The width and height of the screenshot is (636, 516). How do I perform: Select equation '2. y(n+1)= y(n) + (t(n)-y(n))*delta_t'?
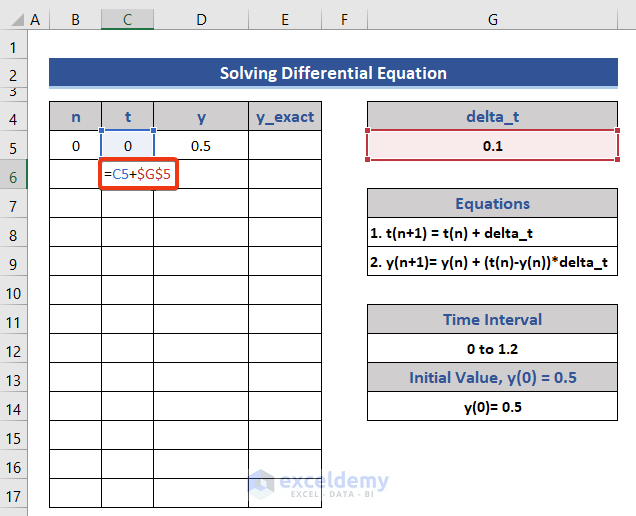(x=492, y=262)
